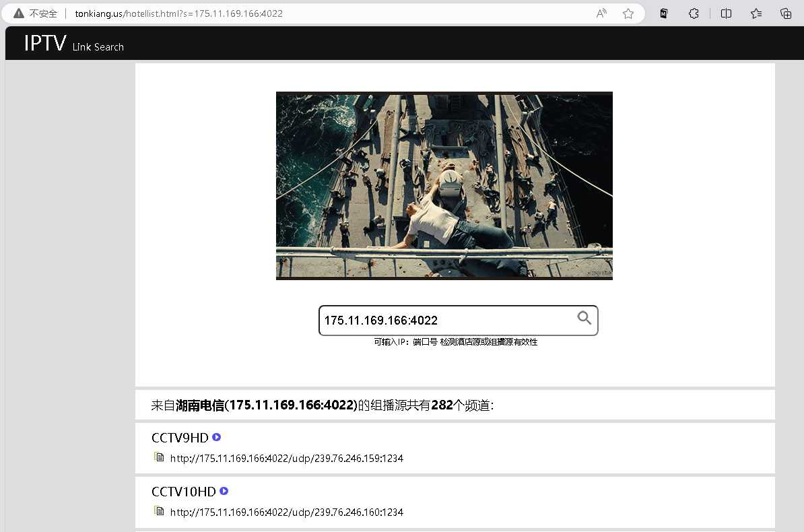Image resolution: width=804 pixels, height=532 pixels.
Task: Click the read aloud icon in address bar
Action: pos(601,13)
